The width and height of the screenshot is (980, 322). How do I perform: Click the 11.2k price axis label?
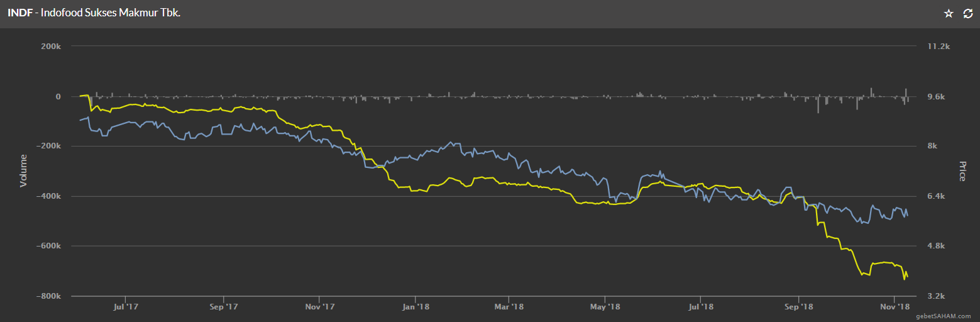tap(938, 47)
